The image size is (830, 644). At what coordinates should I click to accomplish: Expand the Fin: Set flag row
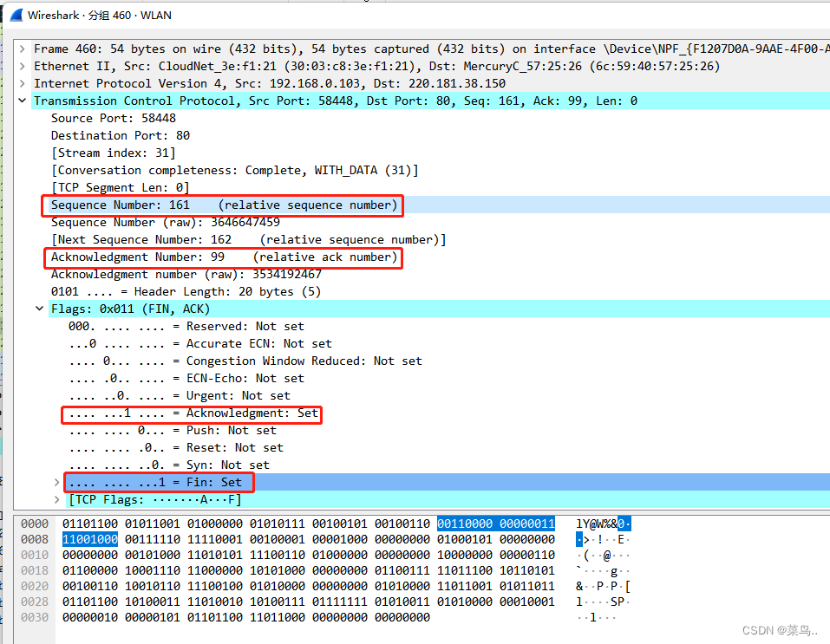click(x=56, y=482)
